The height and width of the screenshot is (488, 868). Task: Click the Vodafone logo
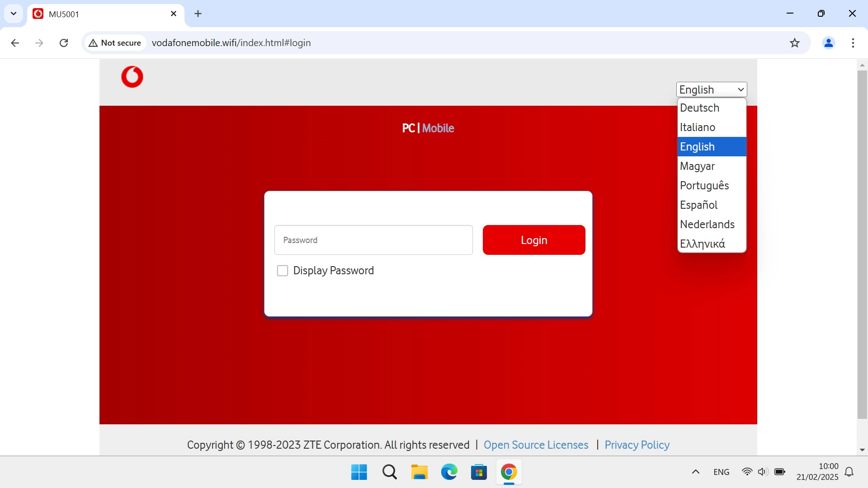[132, 77]
